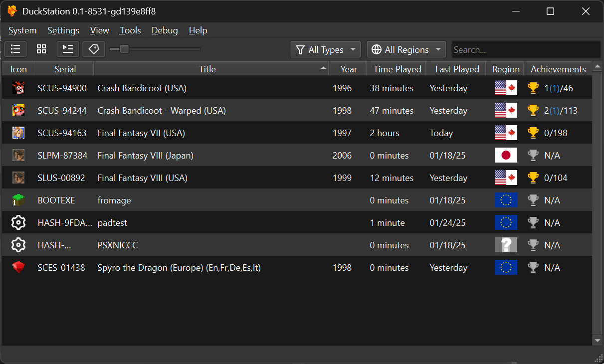Open the System menu
Screen dimensions: 604x364
tap(22, 30)
